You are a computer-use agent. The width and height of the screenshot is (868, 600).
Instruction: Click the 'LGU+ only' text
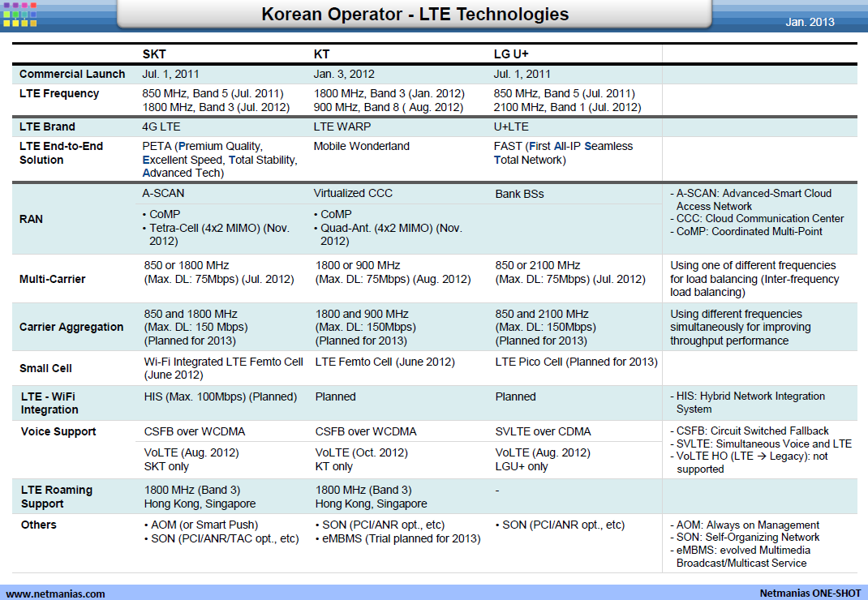(522, 466)
